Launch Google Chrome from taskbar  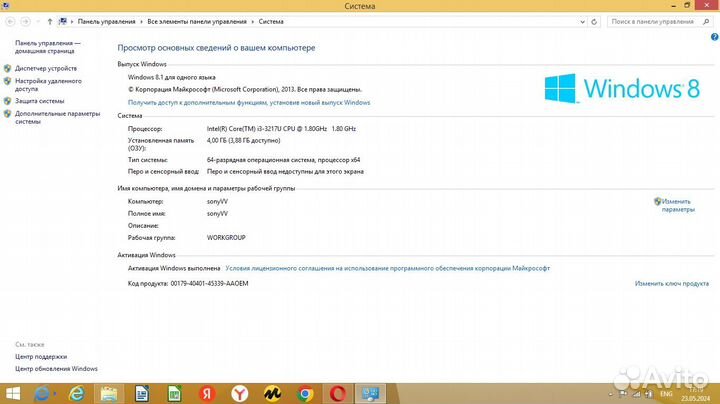(x=305, y=394)
